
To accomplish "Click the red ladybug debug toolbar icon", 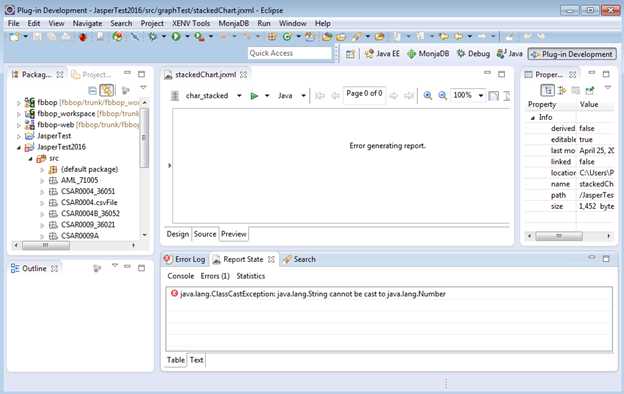I will point(83,37).
